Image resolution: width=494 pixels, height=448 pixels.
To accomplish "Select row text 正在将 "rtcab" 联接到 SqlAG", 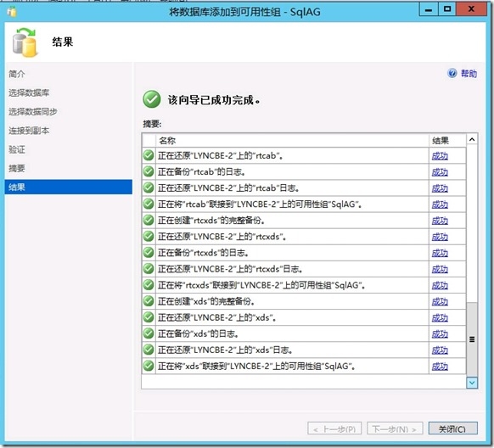I will tap(260, 204).
